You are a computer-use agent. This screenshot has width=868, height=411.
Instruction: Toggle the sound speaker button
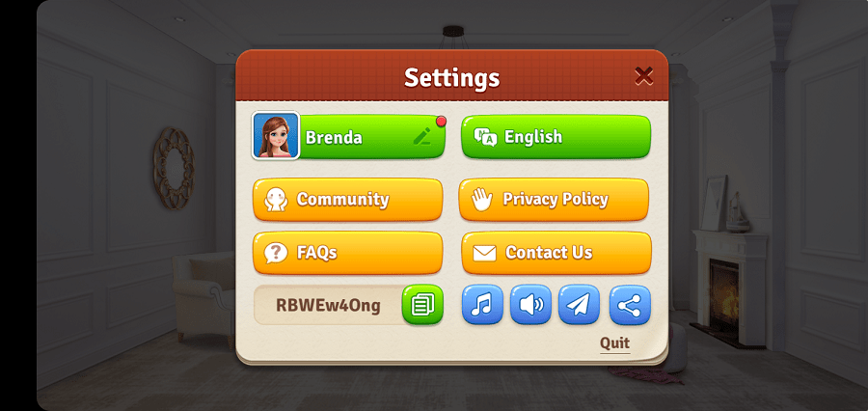(530, 305)
